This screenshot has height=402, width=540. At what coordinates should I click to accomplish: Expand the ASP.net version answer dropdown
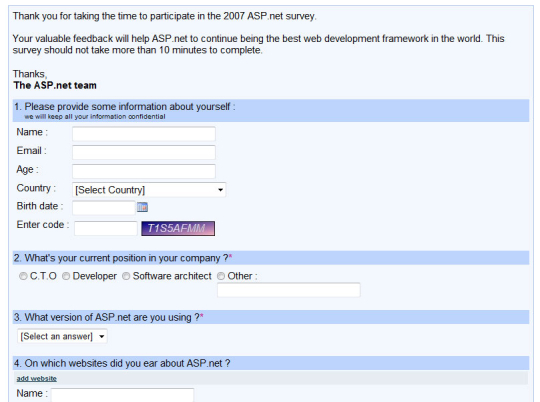62,336
